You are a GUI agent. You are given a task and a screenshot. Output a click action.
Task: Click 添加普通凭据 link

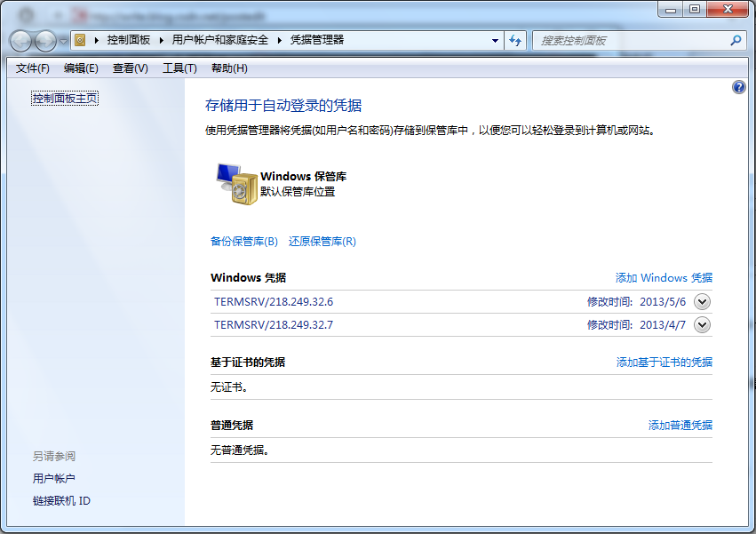pos(680,426)
